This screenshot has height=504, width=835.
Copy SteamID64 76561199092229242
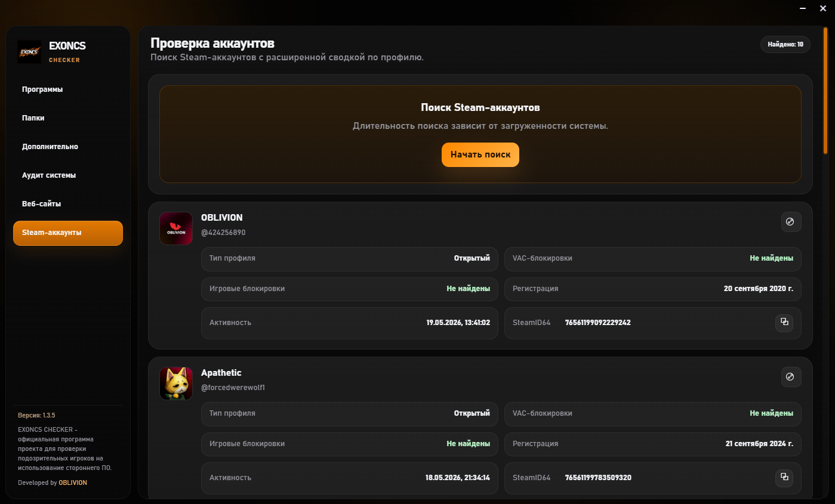(x=784, y=323)
